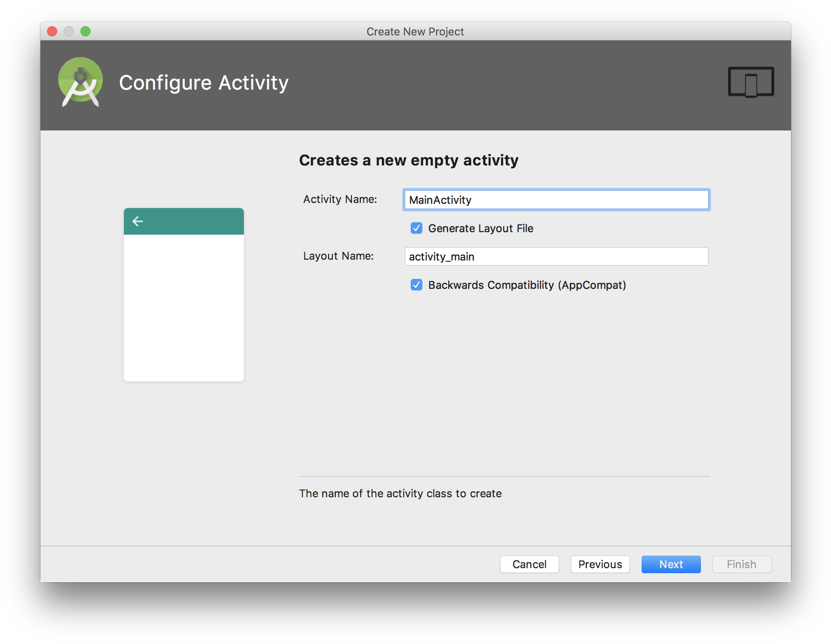
Task: Click the green zoom window button
Action: pos(85,31)
